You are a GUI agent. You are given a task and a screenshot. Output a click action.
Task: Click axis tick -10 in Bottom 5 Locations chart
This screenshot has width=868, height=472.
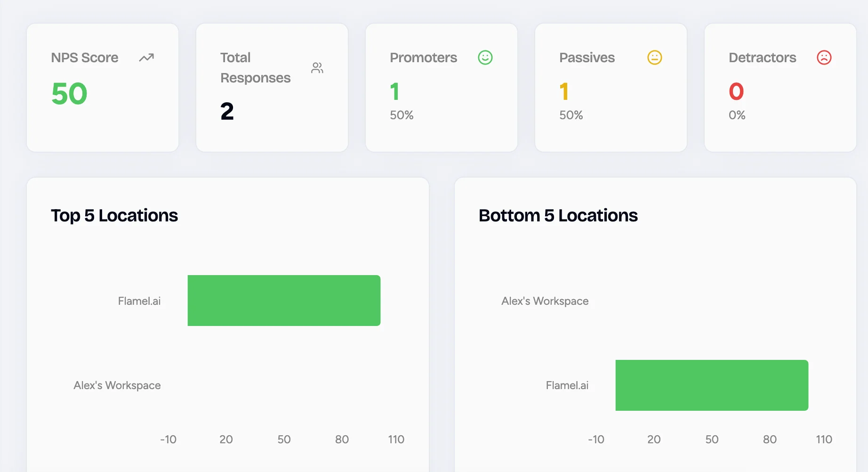tap(596, 439)
